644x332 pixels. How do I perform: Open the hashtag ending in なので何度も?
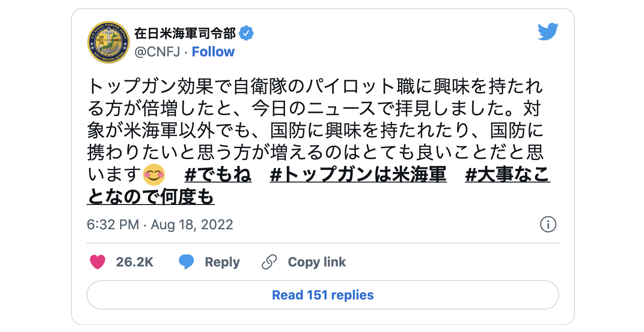pyautogui.click(x=319, y=187)
